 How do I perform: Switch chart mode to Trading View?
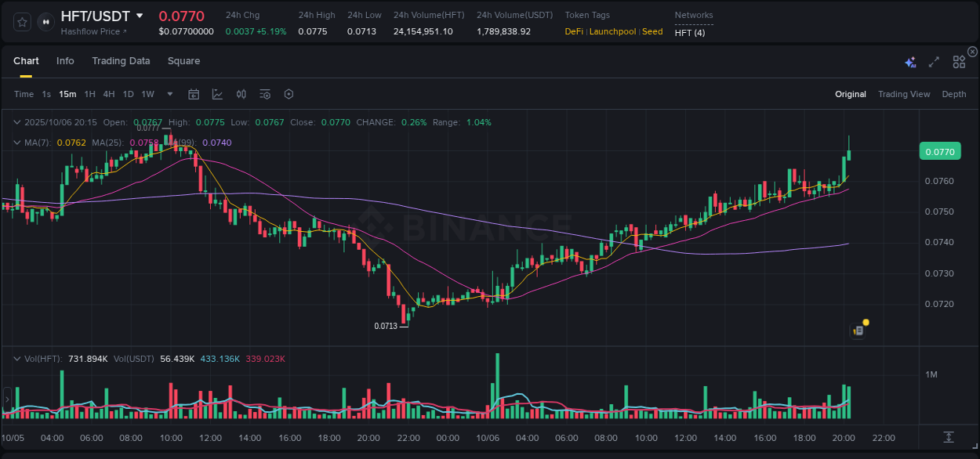pos(904,94)
